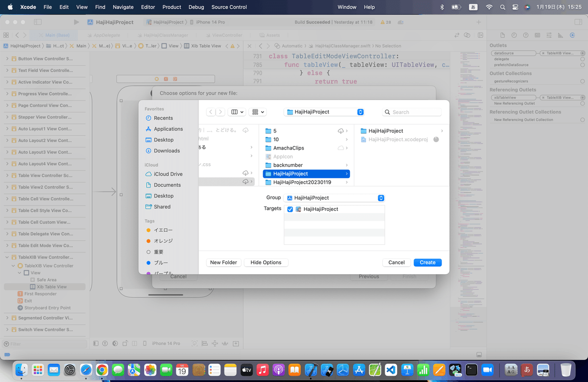The height and width of the screenshot is (382, 588).
Task: Go back with the left chevron in the save dialog
Action: 211,112
